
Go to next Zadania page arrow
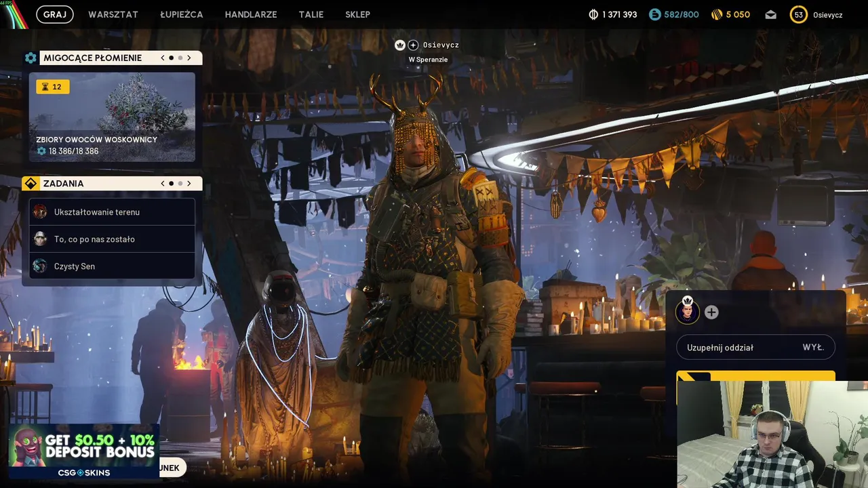point(189,184)
